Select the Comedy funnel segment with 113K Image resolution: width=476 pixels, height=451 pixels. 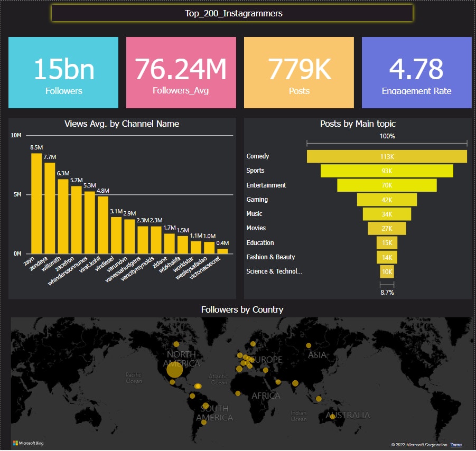pyautogui.click(x=387, y=157)
